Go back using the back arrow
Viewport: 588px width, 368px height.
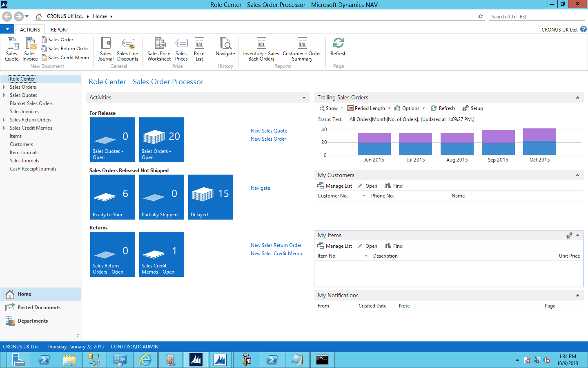pos(7,16)
